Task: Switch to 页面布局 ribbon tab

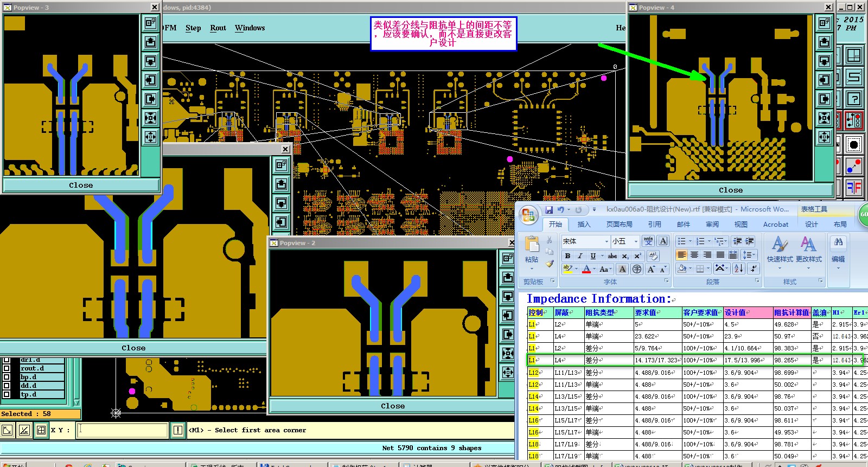Action: point(620,224)
